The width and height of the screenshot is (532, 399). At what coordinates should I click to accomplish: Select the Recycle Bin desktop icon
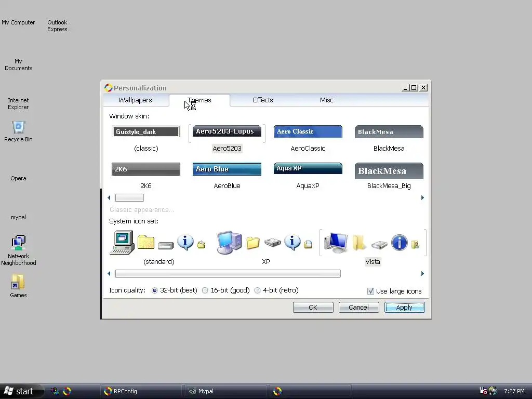18,131
